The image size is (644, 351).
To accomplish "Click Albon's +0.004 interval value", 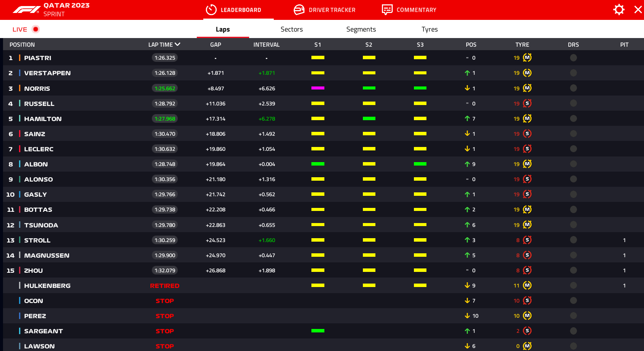I will pos(266,164).
